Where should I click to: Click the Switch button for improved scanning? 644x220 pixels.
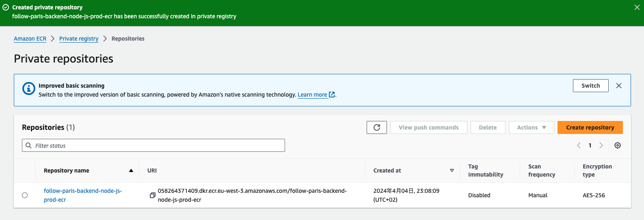click(590, 86)
